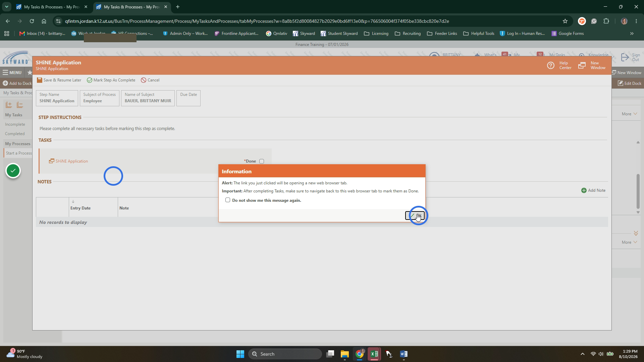This screenshot has height=362, width=644.
Task: Click the double-chevron expand icon
Action: point(636,233)
